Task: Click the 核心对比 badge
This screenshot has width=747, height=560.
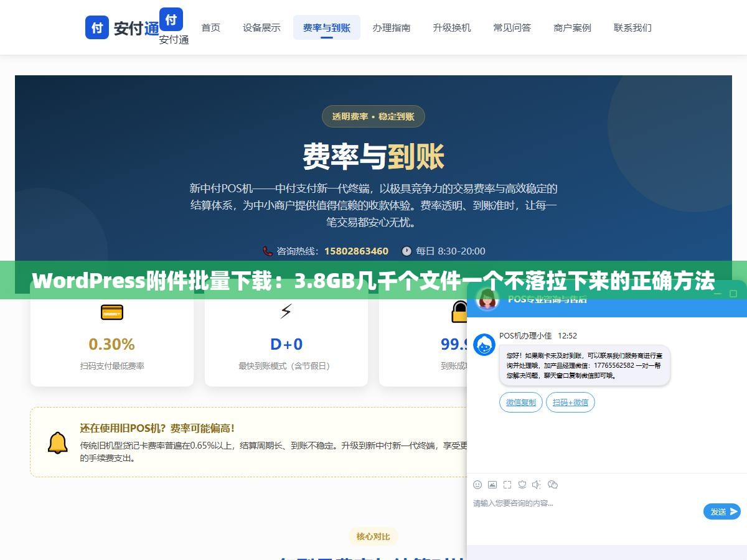Action: point(374,536)
